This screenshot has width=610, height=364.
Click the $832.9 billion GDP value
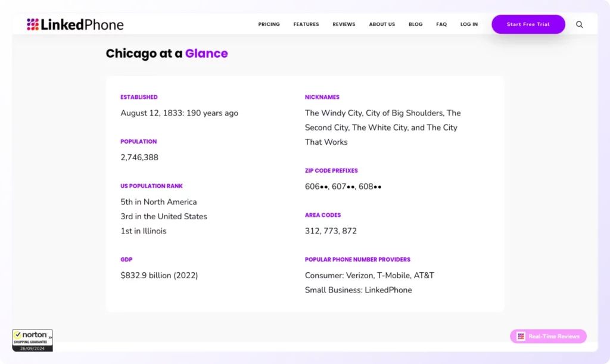[x=159, y=276]
